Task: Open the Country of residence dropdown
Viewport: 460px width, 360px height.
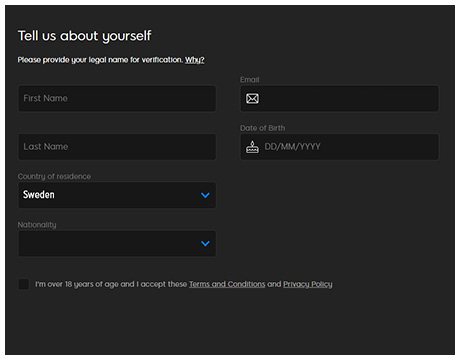Action: 117,195
